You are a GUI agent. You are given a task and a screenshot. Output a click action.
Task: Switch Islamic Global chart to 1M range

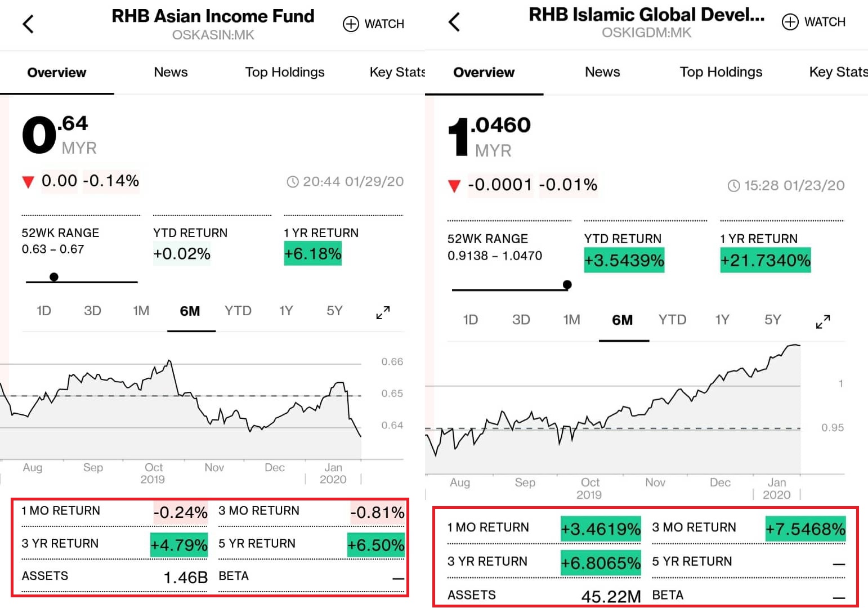572,320
